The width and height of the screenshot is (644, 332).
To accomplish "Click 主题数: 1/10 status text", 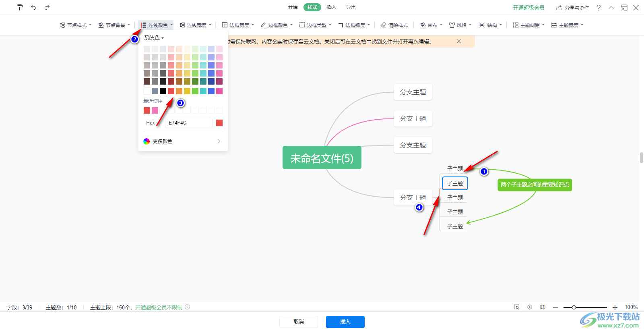I will pos(61,307).
